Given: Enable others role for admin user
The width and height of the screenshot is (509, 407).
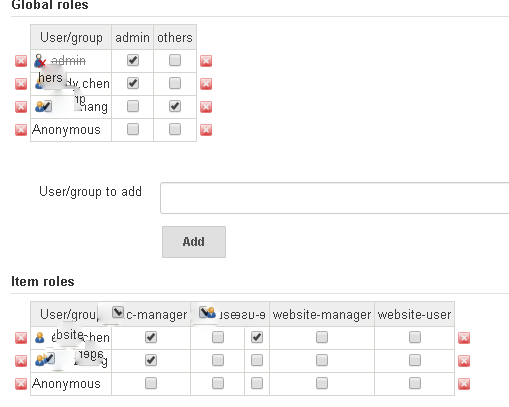Looking at the screenshot, I should [x=175, y=60].
